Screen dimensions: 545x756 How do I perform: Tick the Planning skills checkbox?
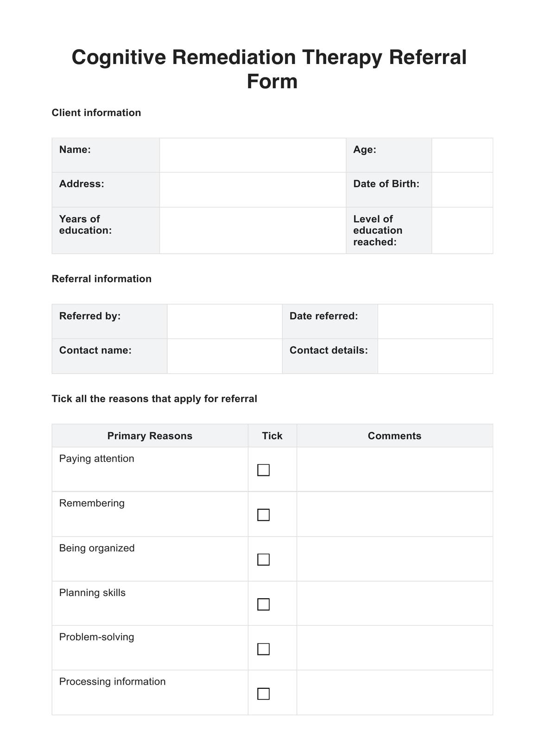[x=263, y=604]
